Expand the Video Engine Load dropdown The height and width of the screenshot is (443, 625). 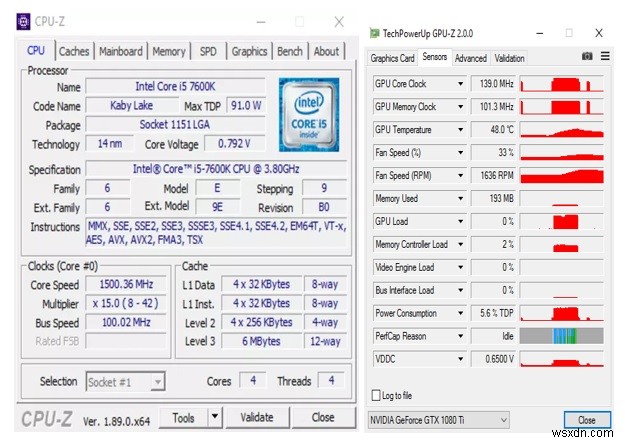(x=460, y=268)
